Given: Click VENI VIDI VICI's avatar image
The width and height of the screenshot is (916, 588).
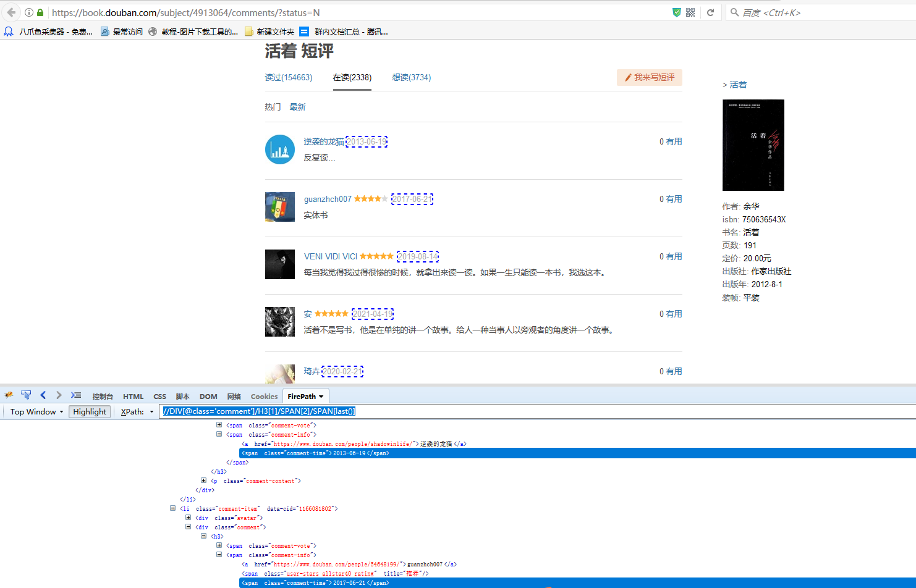Looking at the screenshot, I should 280,264.
